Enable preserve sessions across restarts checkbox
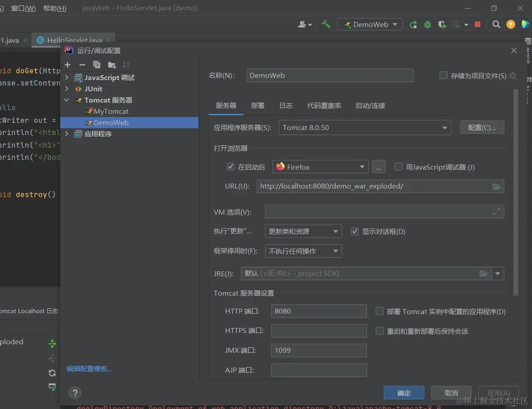532x409 pixels. [379, 331]
